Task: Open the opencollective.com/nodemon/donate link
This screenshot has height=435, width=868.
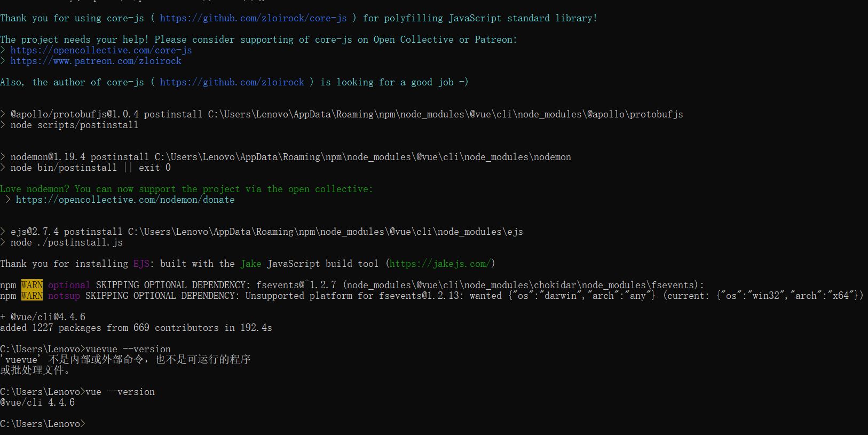Action: 125,200
